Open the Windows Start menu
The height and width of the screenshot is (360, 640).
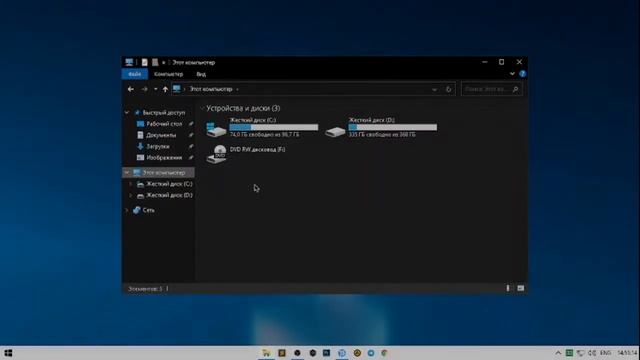(8, 353)
